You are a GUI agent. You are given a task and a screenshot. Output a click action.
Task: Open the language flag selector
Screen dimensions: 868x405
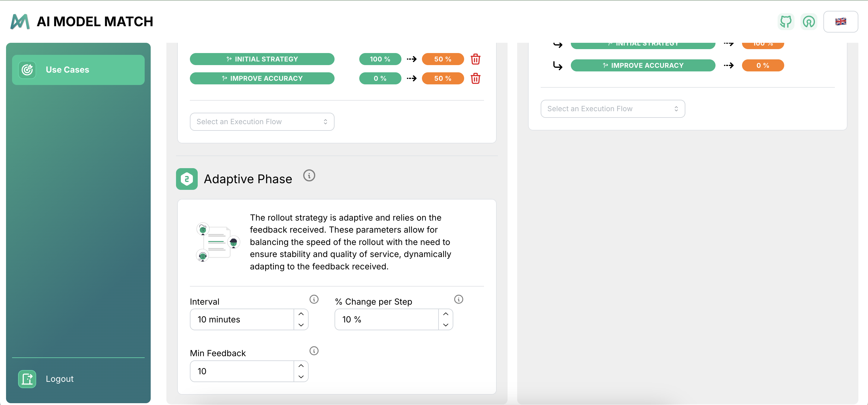(x=840, y=22)
